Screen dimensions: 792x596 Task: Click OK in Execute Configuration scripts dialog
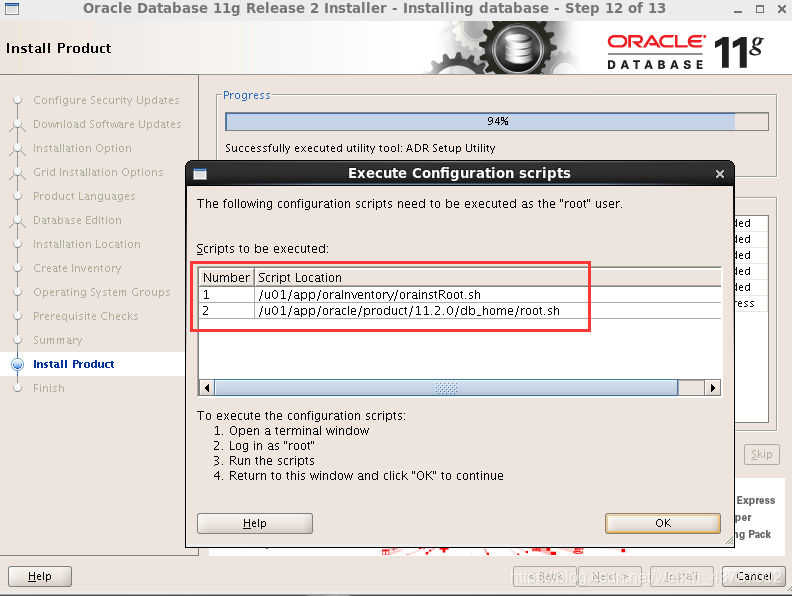pyautogui.click(x=663, y=523)
